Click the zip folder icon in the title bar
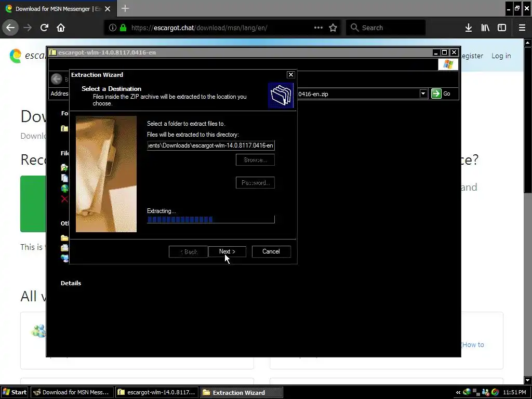Viewport: 532px width, 399px height. 53,52
